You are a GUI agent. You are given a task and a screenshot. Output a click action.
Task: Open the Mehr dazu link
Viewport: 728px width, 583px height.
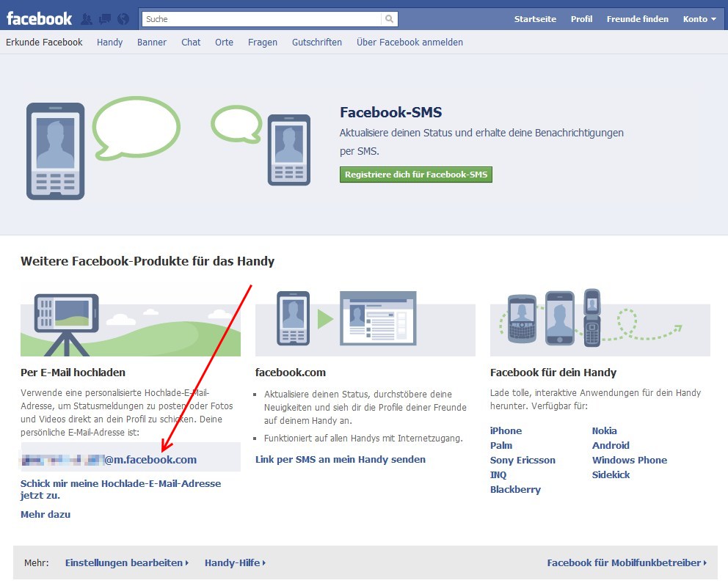coord(45,514)
